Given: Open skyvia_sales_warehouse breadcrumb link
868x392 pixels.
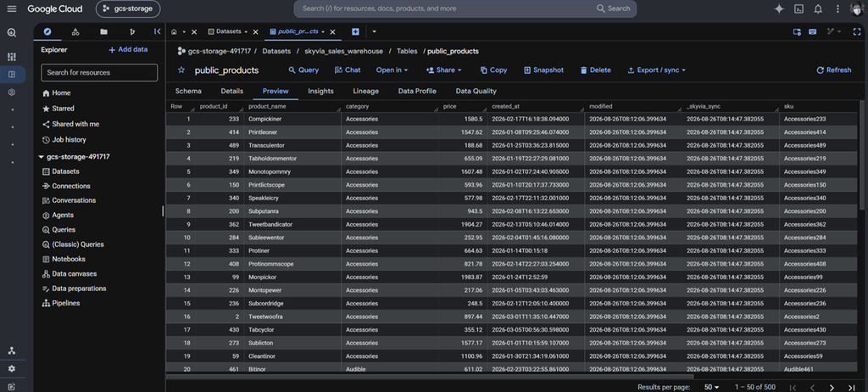Looking at the screenshot, I should [344, 51].
